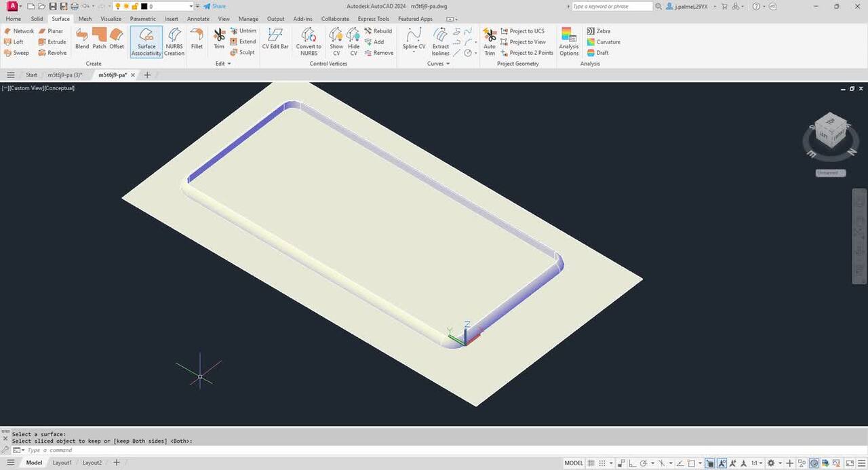
Task: Open the Layout1 tab
Action: coord(62,463)
